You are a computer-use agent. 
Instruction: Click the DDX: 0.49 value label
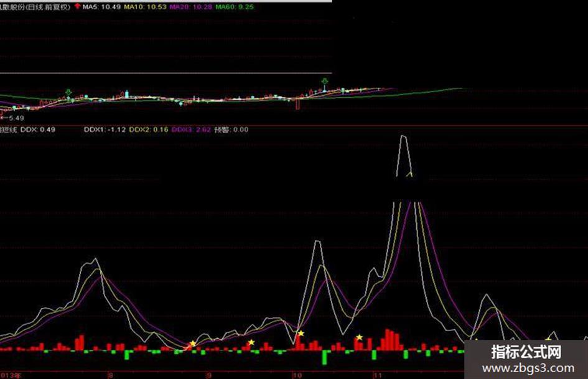coord(37,129)
